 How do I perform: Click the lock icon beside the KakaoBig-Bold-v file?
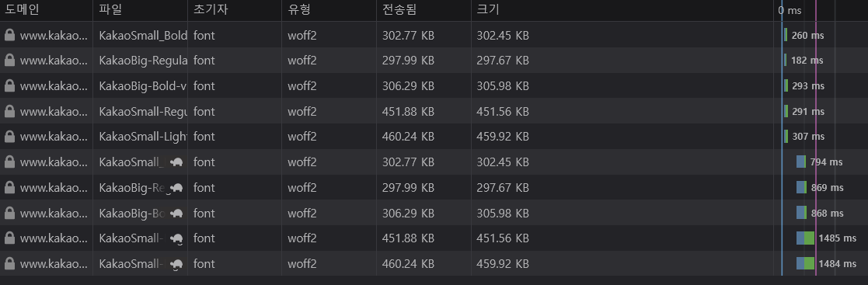9,85
